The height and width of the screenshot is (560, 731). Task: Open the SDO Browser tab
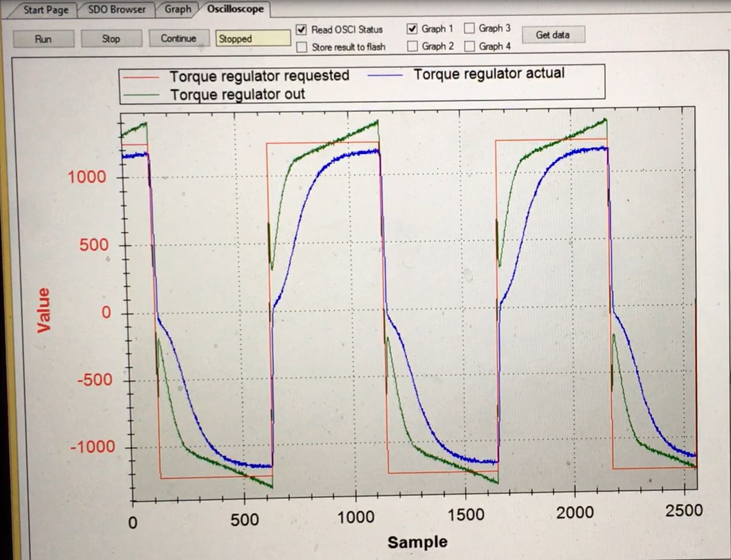[x=117, y=9]
